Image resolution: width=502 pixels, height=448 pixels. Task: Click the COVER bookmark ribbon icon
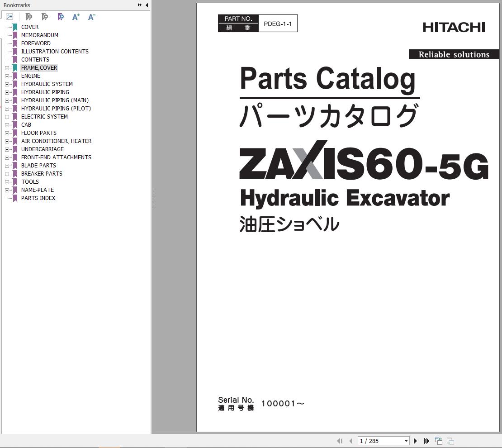pos(15,27)
